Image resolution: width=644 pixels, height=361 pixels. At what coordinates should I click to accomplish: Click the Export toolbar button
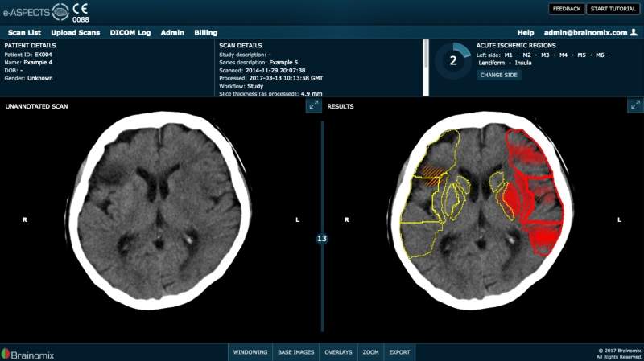coord(399,352)
